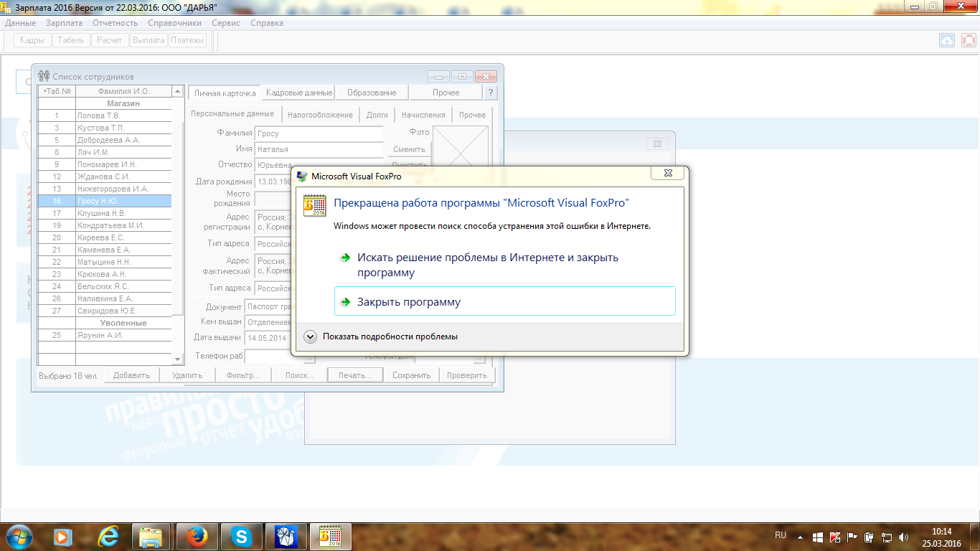Image resolution: width=980 pixels, height=551 pixels.
Task: Switch to the Кадровые данные tab
Action: (x=298, y=93)
